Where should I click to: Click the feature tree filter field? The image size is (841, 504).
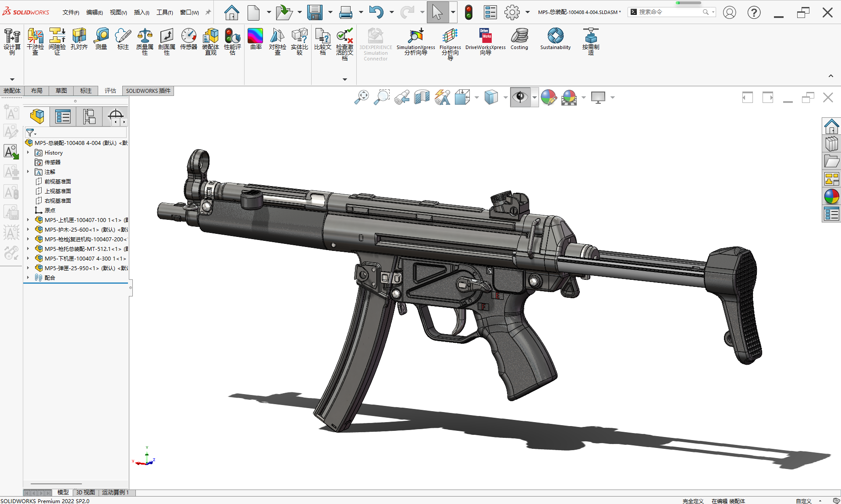76,132
